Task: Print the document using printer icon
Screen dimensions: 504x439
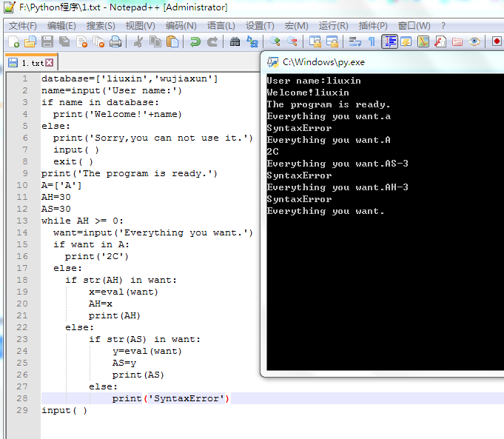Action: click(x=115, y=41)
